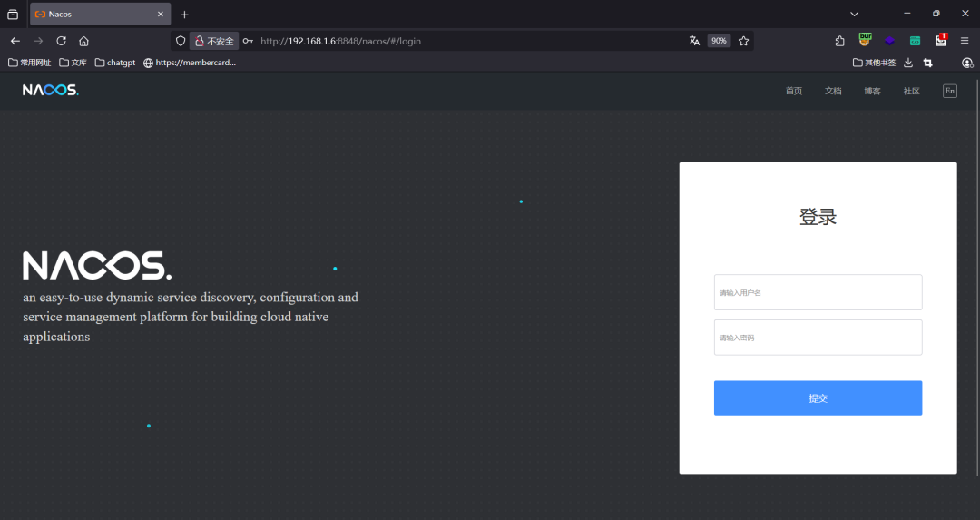Click the shield tracking protection icon
Screen dimensions: 980x520
pyautogui.click(x=181, y=41)
